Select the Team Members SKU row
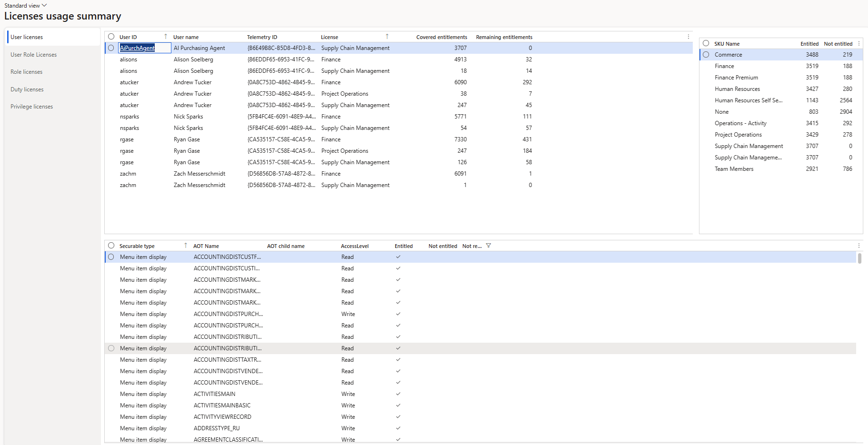This screenshot has width=868, height=445. click(x=734, y=169)
